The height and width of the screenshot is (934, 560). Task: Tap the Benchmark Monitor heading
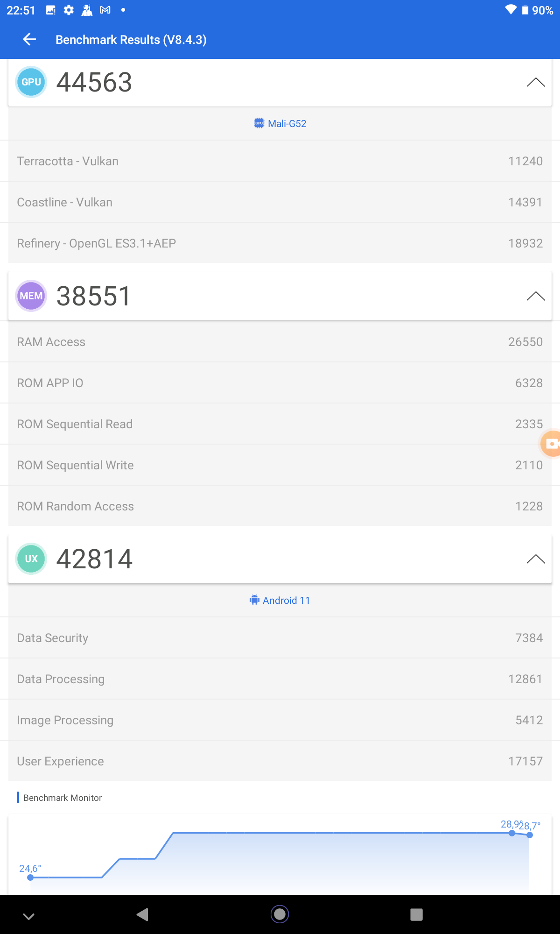tap(63, 798)
